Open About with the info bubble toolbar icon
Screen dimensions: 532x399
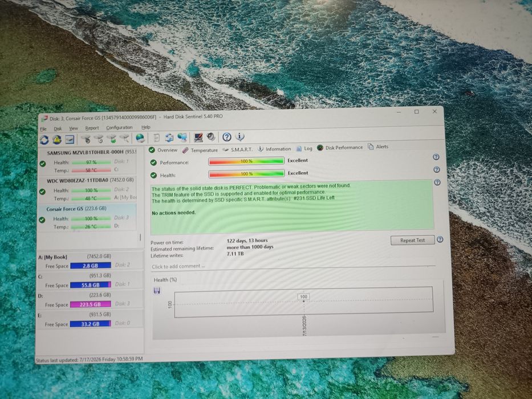pos(239,136)
